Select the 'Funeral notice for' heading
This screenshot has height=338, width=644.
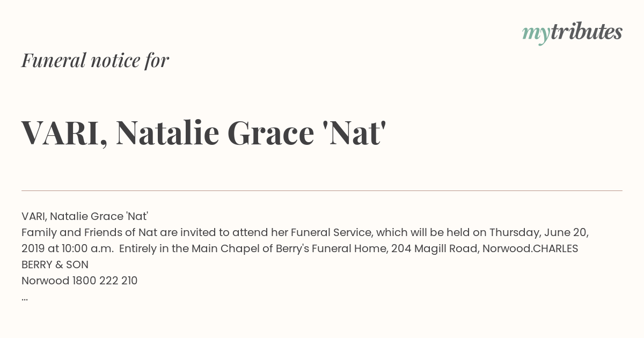pos(95,60)
